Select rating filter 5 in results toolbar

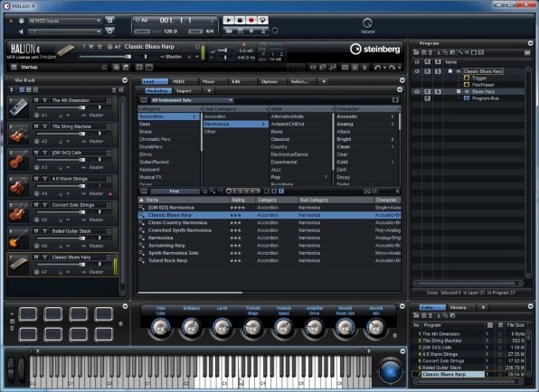point(258,191)
